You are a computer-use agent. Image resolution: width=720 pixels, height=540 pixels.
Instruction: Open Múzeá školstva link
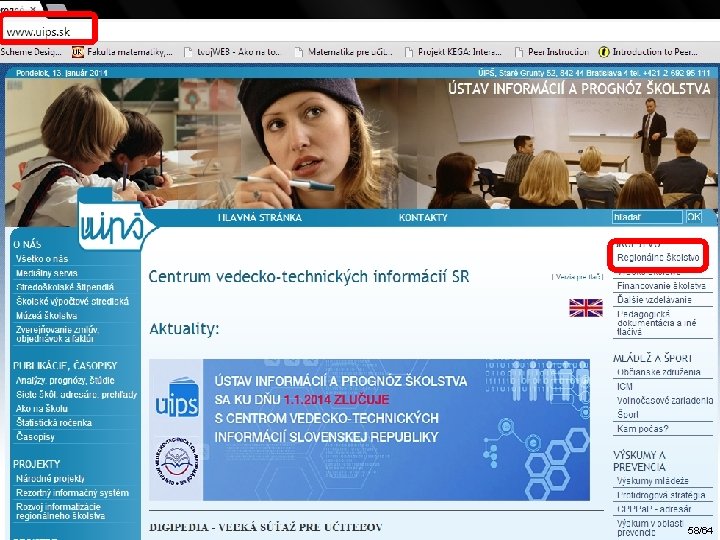pyautogui.click(x=46, y=315)
